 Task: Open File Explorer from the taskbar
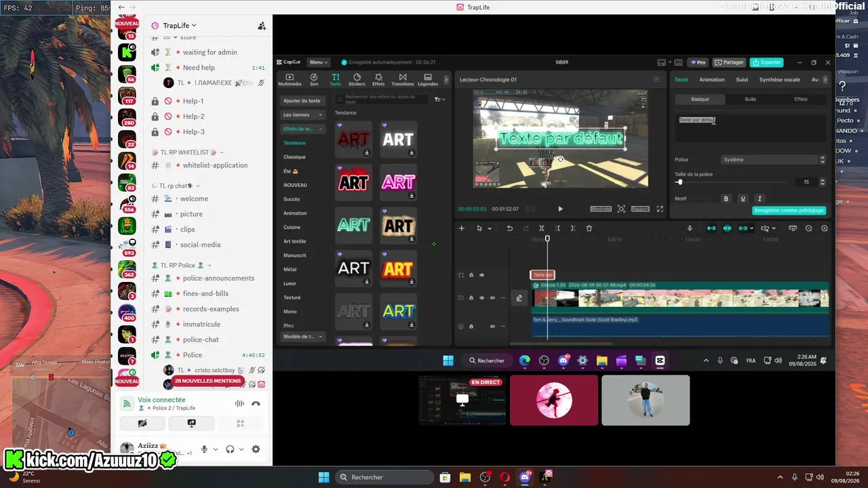coord(465,477)
